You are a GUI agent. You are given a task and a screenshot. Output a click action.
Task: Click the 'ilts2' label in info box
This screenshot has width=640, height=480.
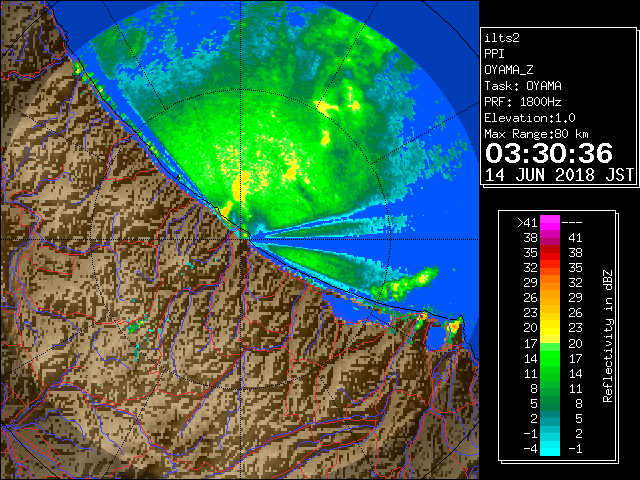tap(502, 38)
